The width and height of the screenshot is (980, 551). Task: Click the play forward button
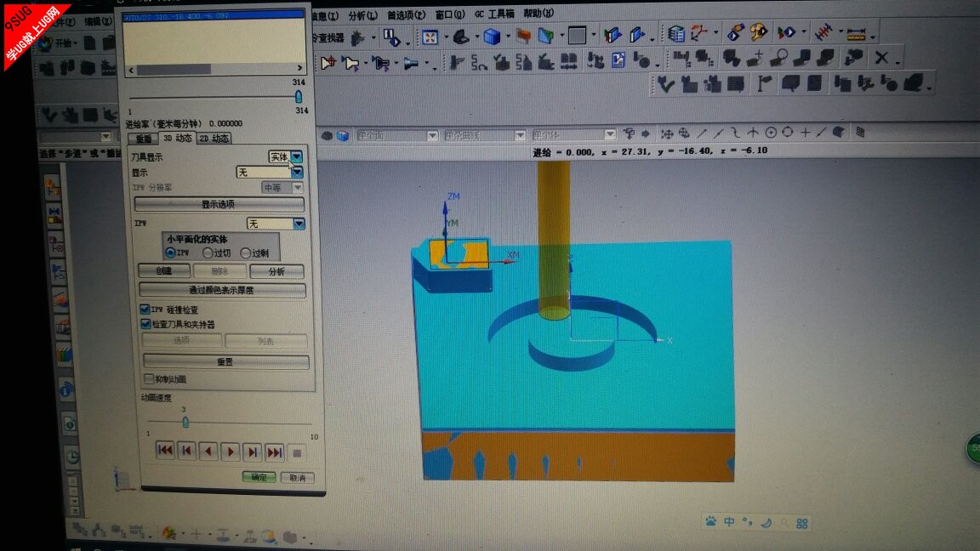230,451
